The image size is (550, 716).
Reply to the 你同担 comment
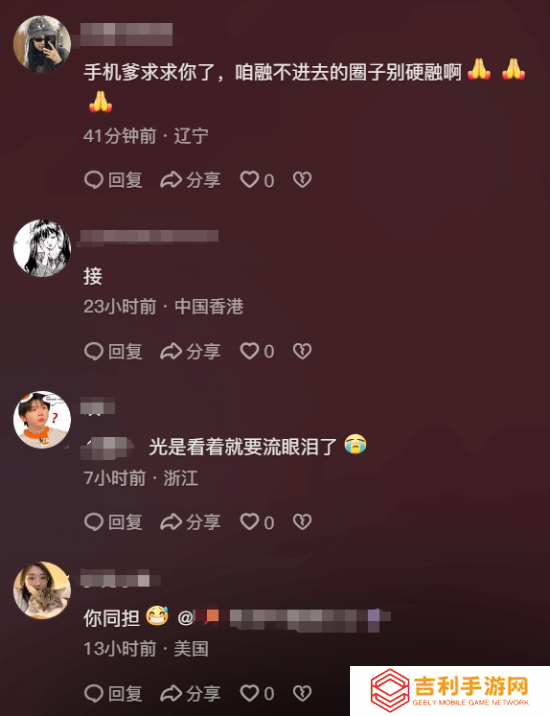click(x=113, y=694)
